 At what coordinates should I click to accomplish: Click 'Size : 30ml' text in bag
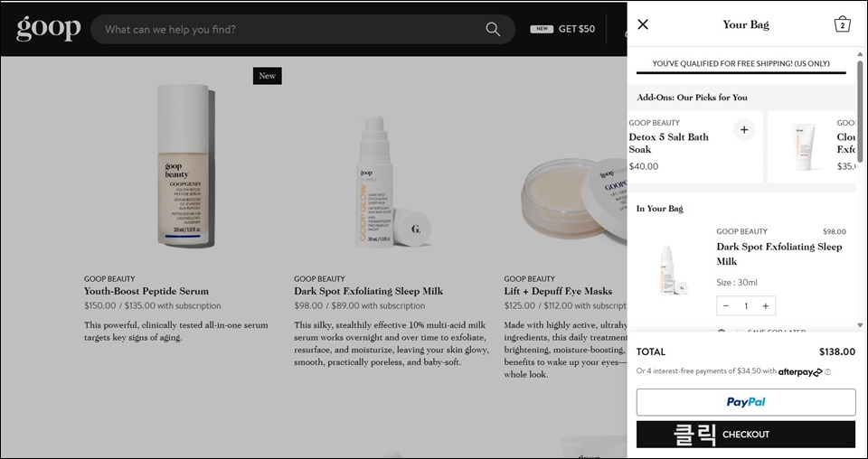coord(736,283)
